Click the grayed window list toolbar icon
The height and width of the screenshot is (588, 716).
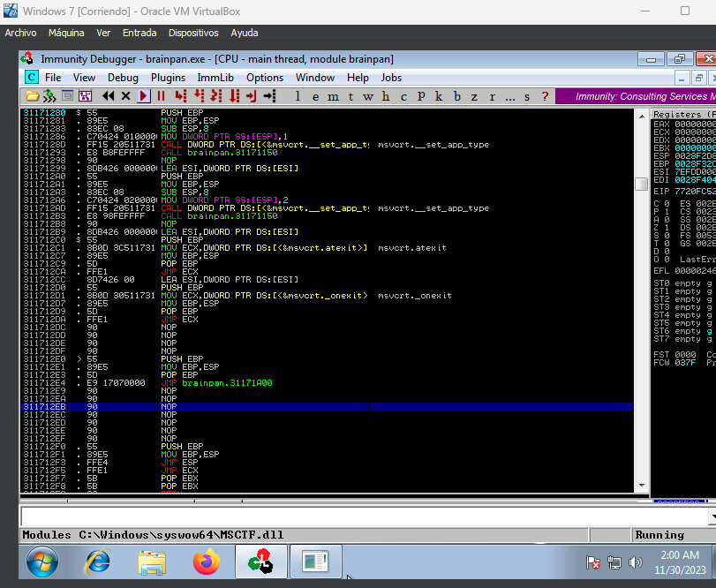point(67,96)
